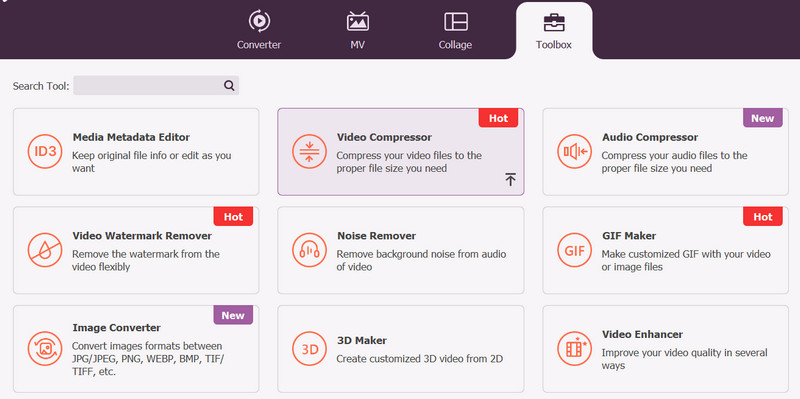Click the Video Compressor icon
Viewport: 800px width, 399px height.
pyautogui.click(x=309, y=152)
